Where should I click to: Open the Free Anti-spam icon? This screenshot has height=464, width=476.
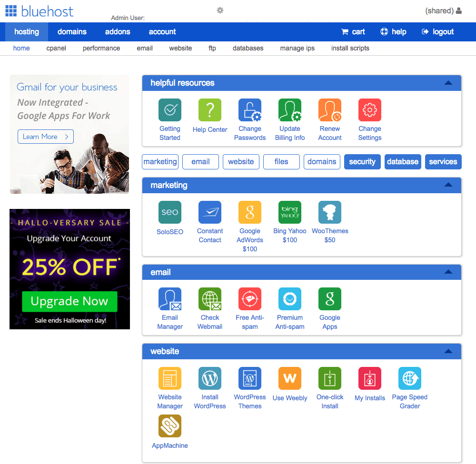[250, 299]
